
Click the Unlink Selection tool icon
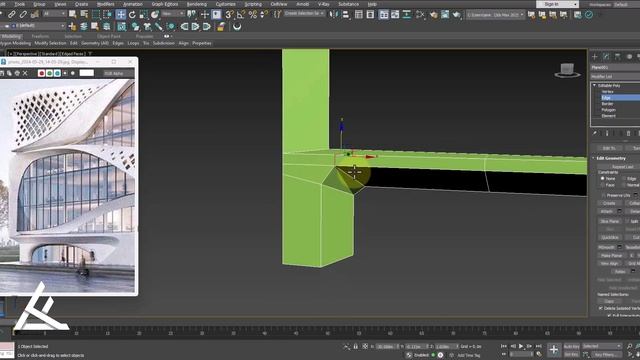23,15
